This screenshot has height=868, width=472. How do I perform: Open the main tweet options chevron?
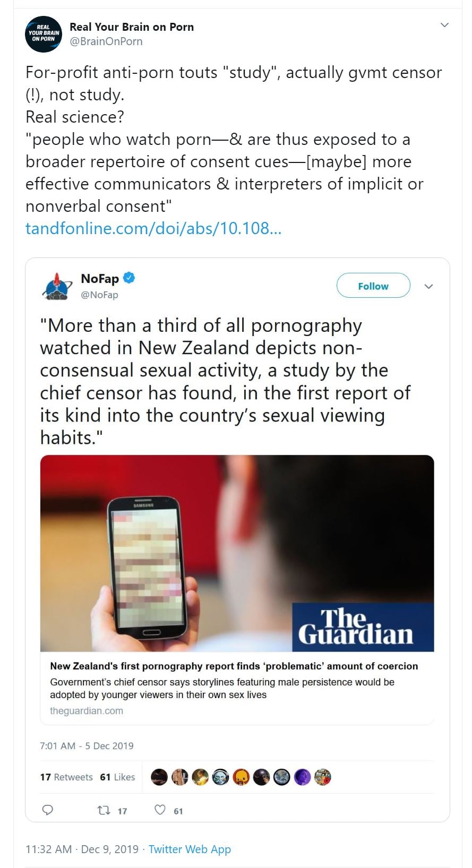coord(445,25)
